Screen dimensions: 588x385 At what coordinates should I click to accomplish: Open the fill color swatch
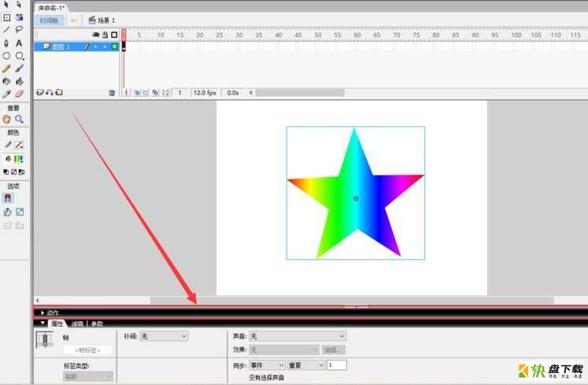(x=18, y=159)
